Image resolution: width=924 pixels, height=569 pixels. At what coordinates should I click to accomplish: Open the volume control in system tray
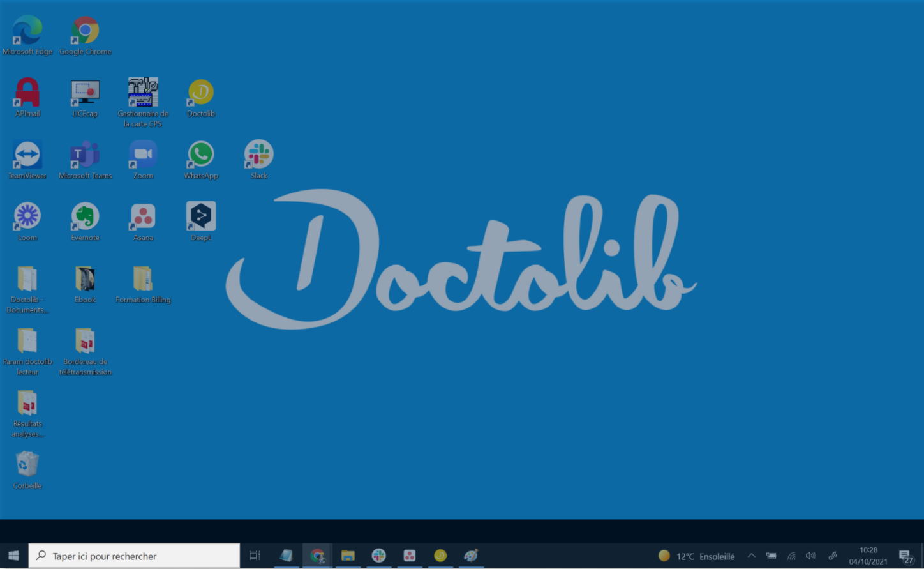[x=810, y=556]
